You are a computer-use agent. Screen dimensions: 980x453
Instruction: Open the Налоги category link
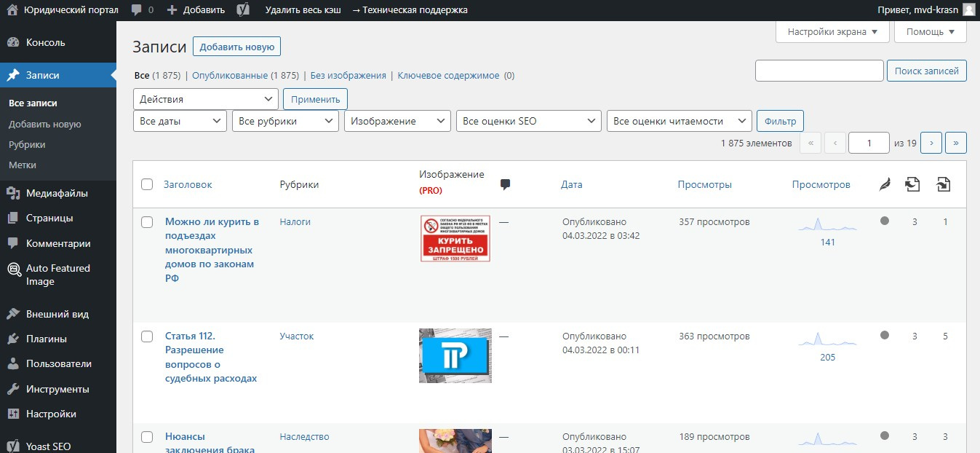pyautogui.click(x=295, y=221)
